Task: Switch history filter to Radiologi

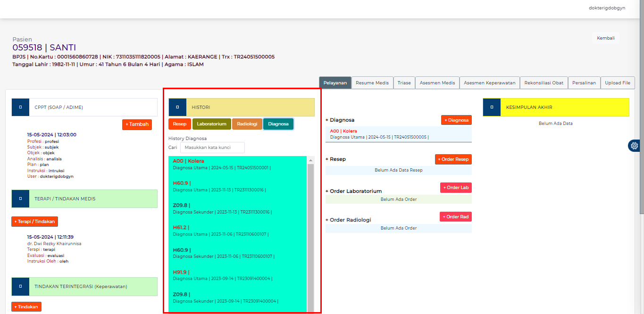Action: coord(247,124)
